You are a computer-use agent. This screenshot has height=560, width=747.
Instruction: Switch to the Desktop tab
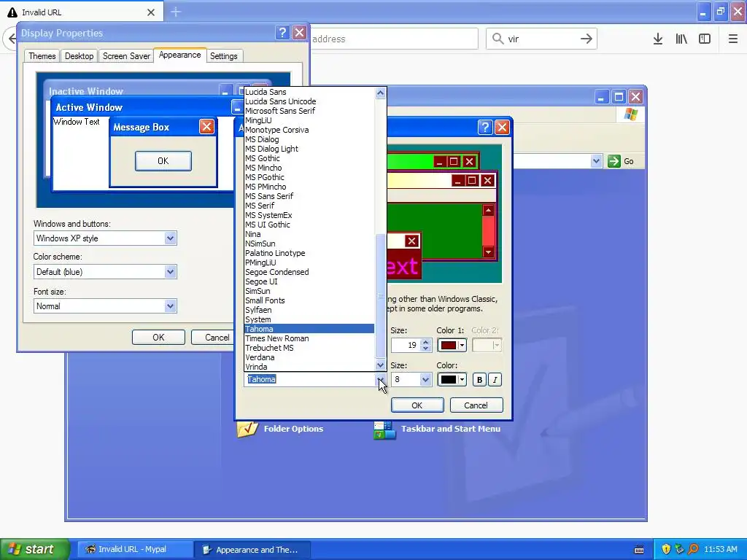(x=79, y=56)
